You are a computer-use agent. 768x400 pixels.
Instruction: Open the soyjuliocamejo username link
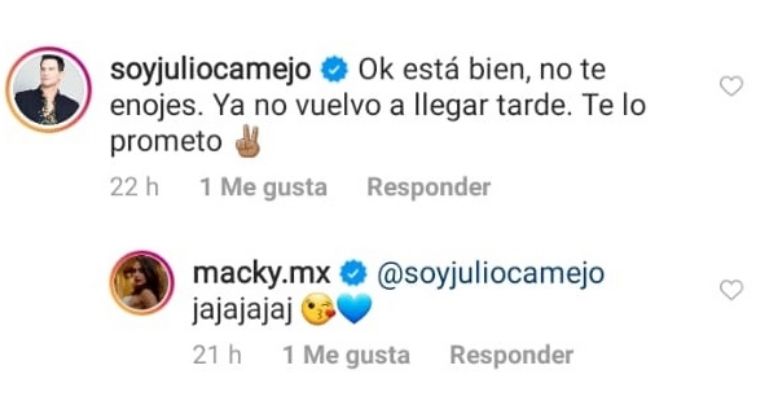[x=211, y=69]
